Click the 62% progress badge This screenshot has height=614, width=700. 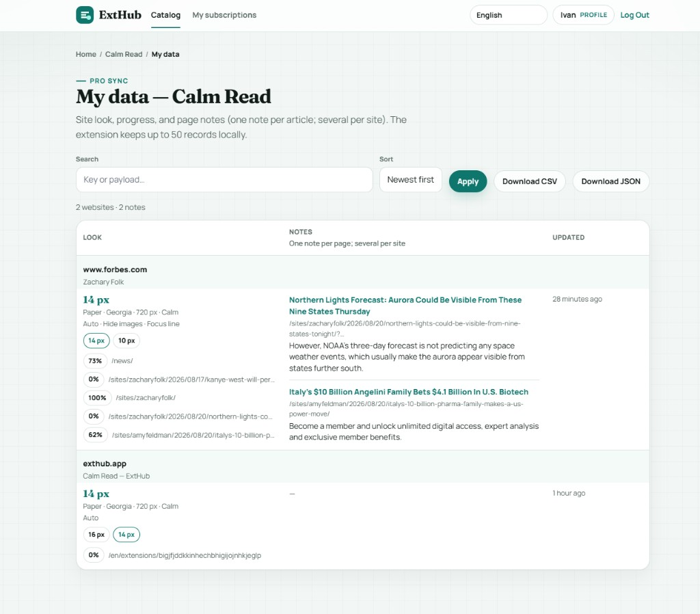coord(95,434)
